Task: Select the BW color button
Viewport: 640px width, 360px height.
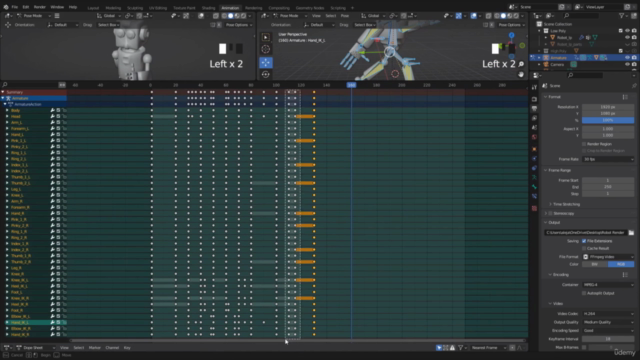Action: pyautogui.click(x=595, y=264)
